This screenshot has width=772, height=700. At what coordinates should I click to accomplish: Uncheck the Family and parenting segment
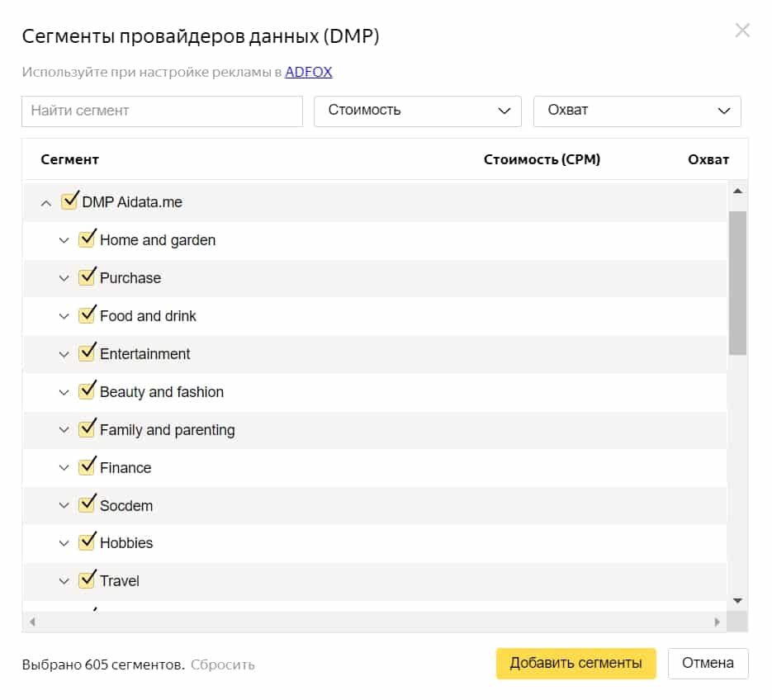coord(88,428)
